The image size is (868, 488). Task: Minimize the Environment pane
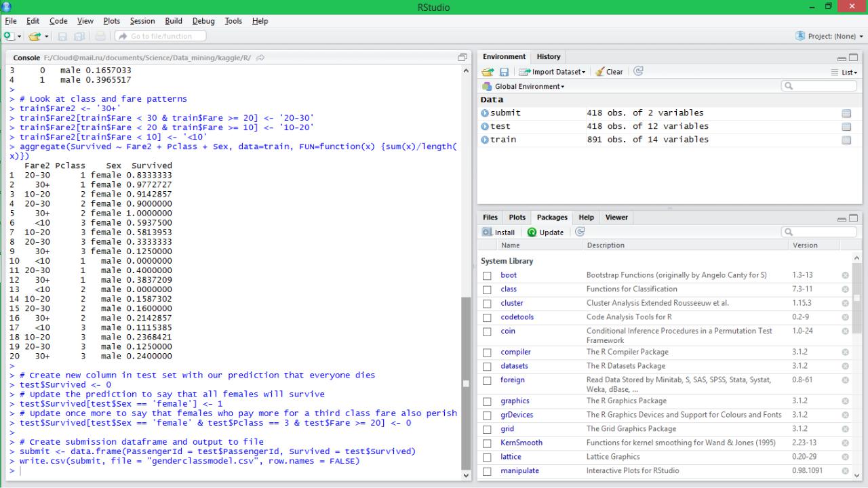pyautogui.click(x=842, y=58)
